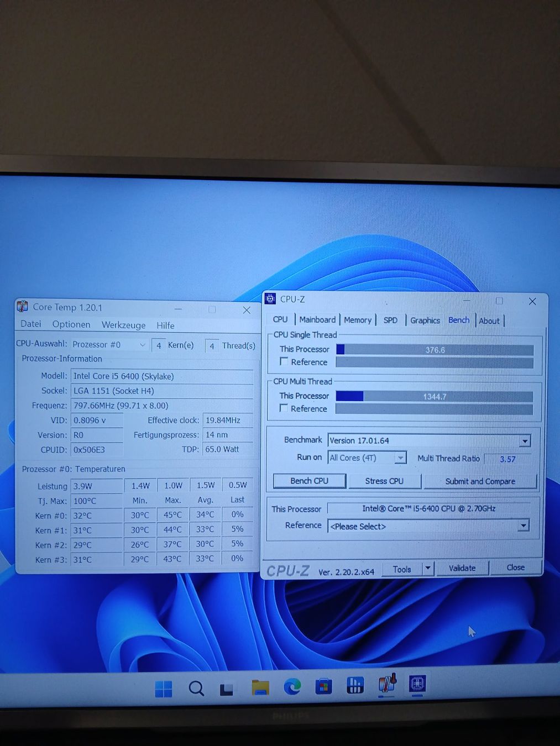Open the Windows Start menu

[164, 689]
